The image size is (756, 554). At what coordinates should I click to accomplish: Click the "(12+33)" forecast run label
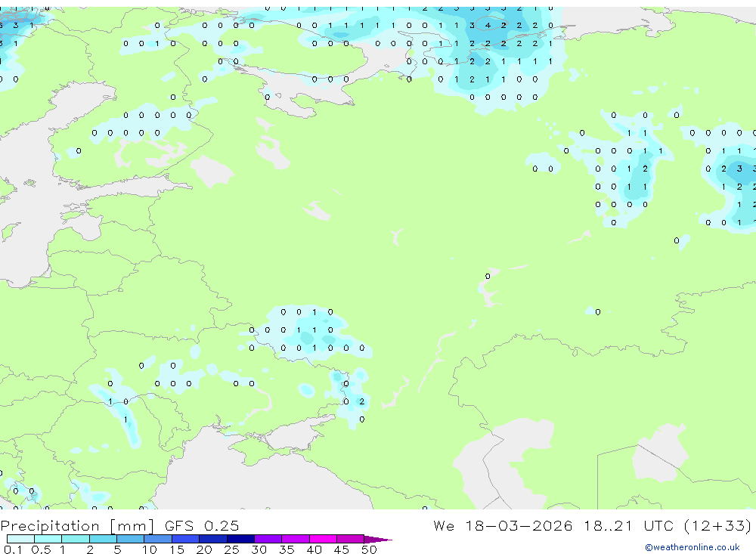click(x=717, y=525)
